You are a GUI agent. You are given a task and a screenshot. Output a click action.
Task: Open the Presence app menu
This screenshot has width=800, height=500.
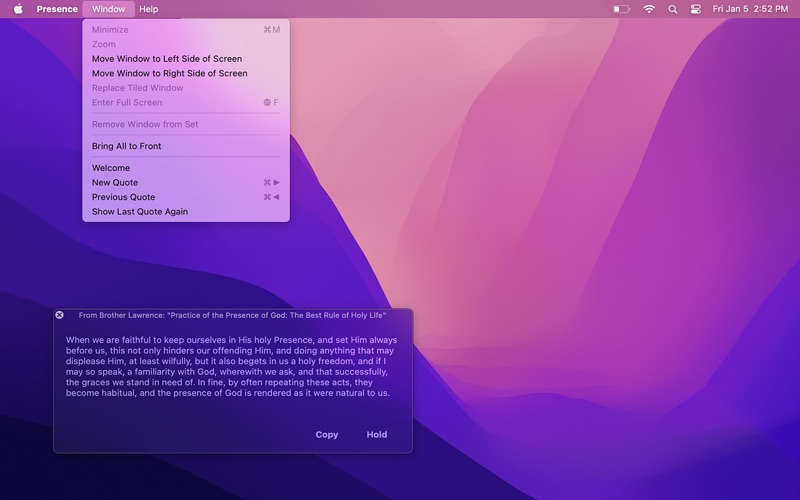[57, 9]
